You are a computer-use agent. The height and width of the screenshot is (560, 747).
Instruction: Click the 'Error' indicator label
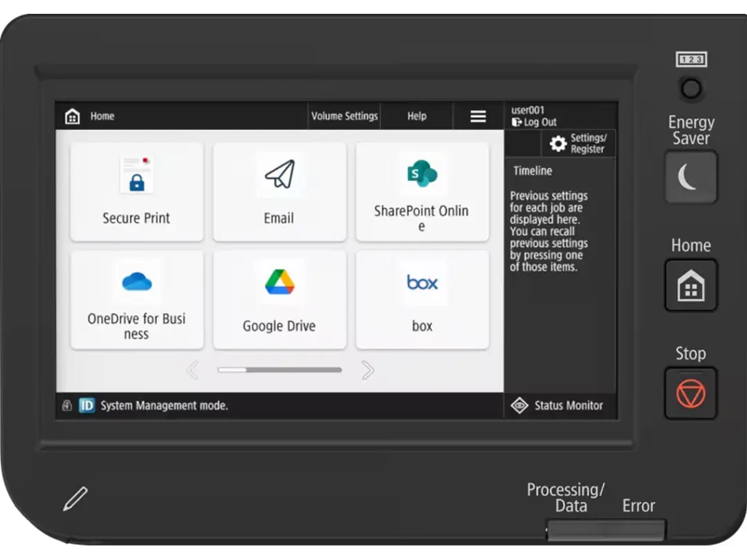[x=638, y=505]
